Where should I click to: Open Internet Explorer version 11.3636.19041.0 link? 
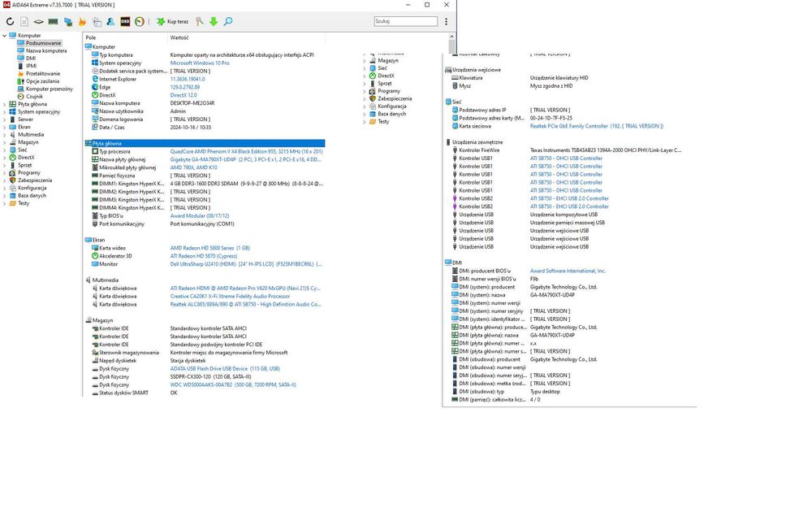point(188,80)
